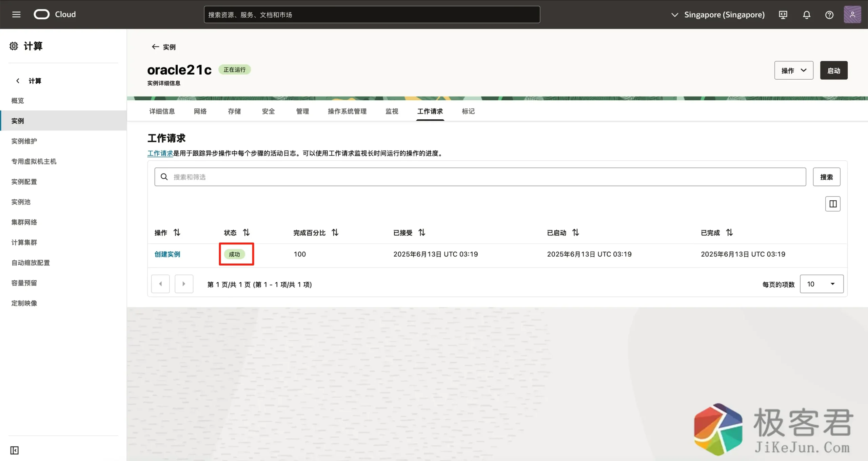Go to next page of work requests

click(184, 284)
